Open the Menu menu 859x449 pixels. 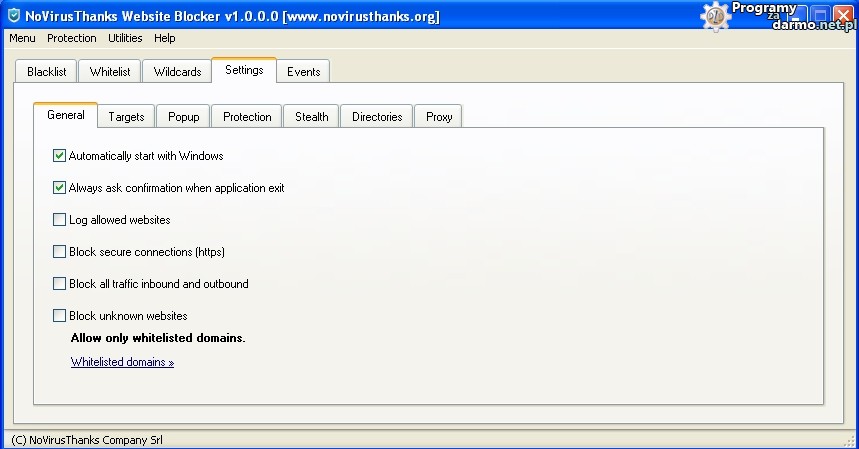22,38
